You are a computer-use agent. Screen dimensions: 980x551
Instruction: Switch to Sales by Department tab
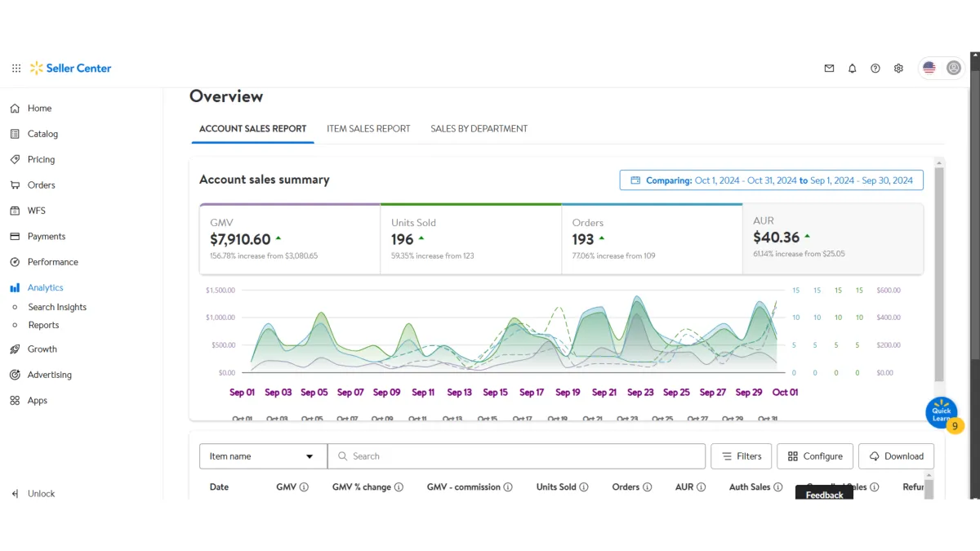tap(479, 129)
